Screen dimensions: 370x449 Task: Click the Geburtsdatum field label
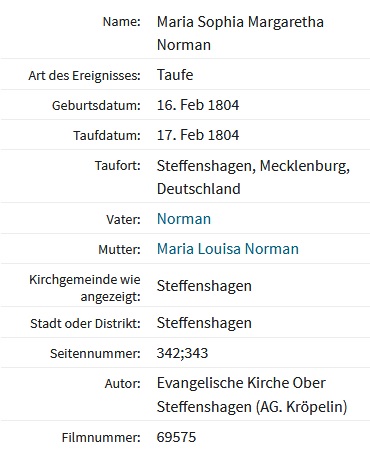96,106
